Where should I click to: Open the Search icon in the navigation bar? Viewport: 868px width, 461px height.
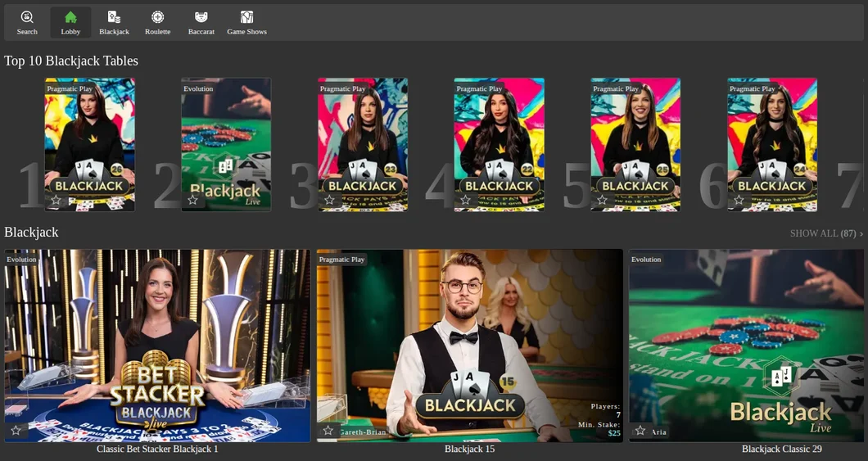point(26,23)
